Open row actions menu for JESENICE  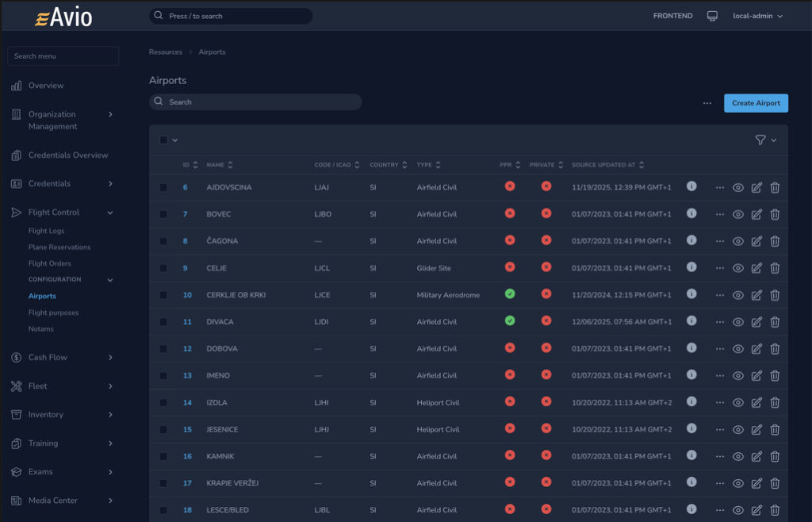pos(720,430)
